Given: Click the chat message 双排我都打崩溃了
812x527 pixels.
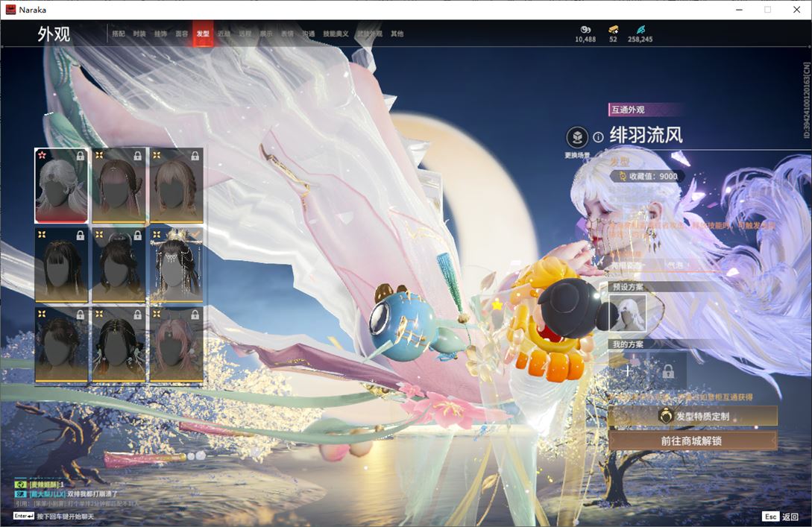Looking at the screenshot, I should [92, 494].
